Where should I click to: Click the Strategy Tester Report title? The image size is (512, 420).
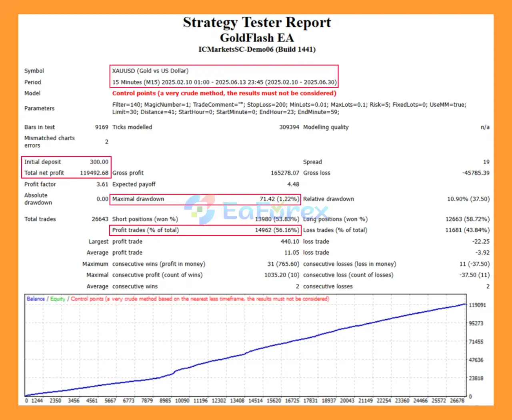[x=257, y=23]
